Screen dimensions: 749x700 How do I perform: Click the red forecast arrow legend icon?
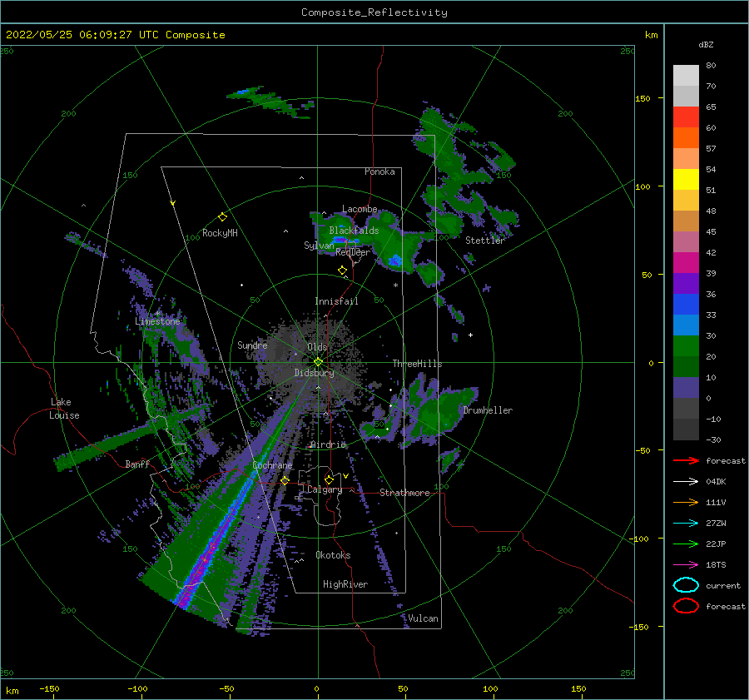(686, 460)
